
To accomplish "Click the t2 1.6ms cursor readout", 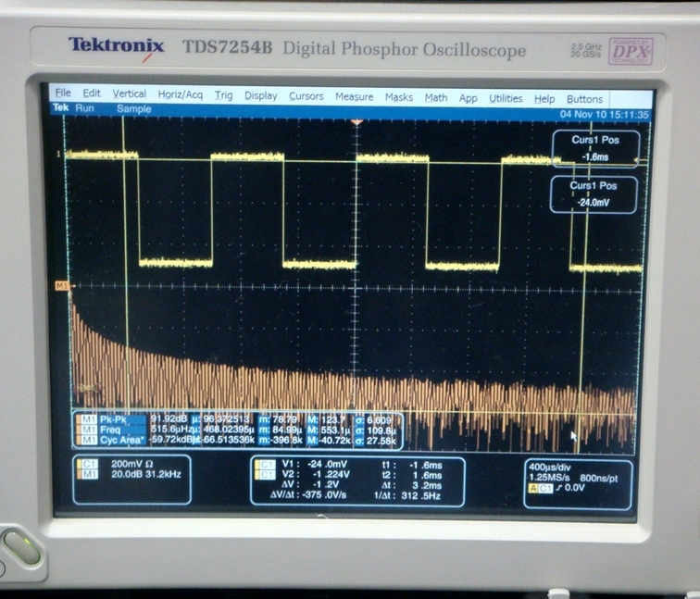I will tap(412, 475).
